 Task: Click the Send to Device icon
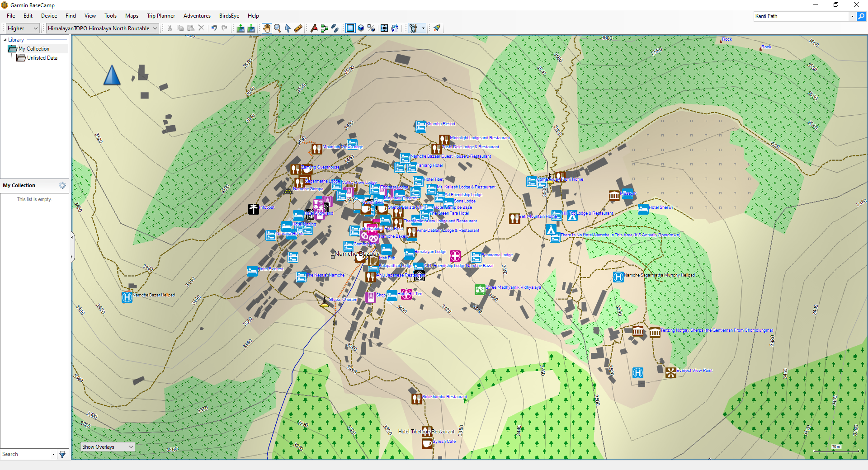(241, 28)
